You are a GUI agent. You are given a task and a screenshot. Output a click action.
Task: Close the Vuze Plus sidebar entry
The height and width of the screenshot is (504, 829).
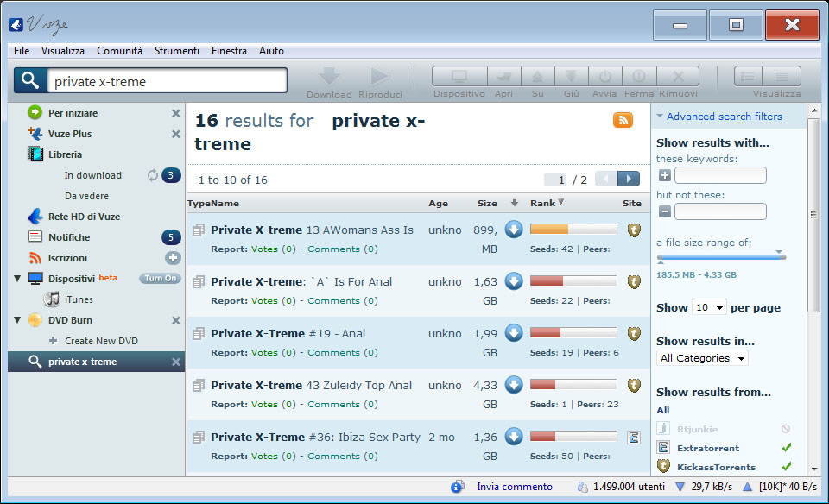pyautogui.click(x=175, y=134)
